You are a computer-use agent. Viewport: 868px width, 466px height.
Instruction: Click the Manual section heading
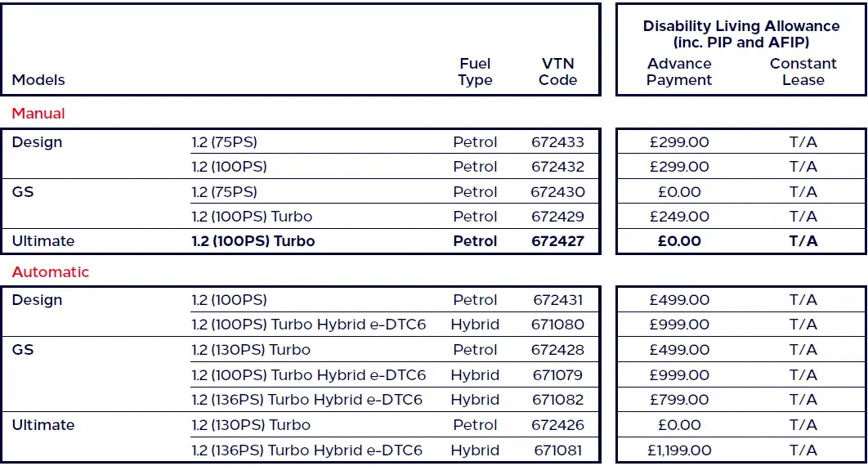[x=38, y=114]
